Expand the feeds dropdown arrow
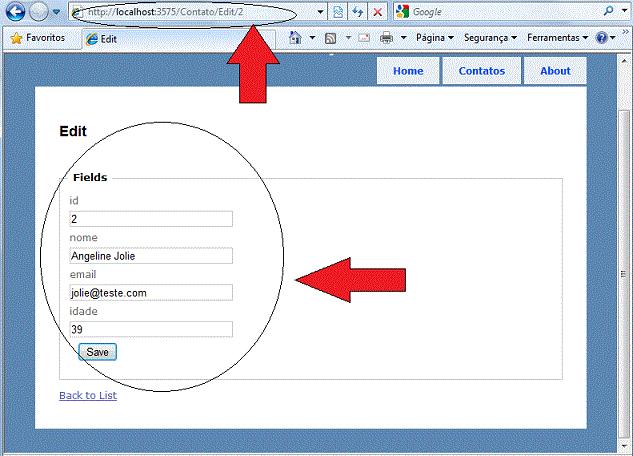 348,38
